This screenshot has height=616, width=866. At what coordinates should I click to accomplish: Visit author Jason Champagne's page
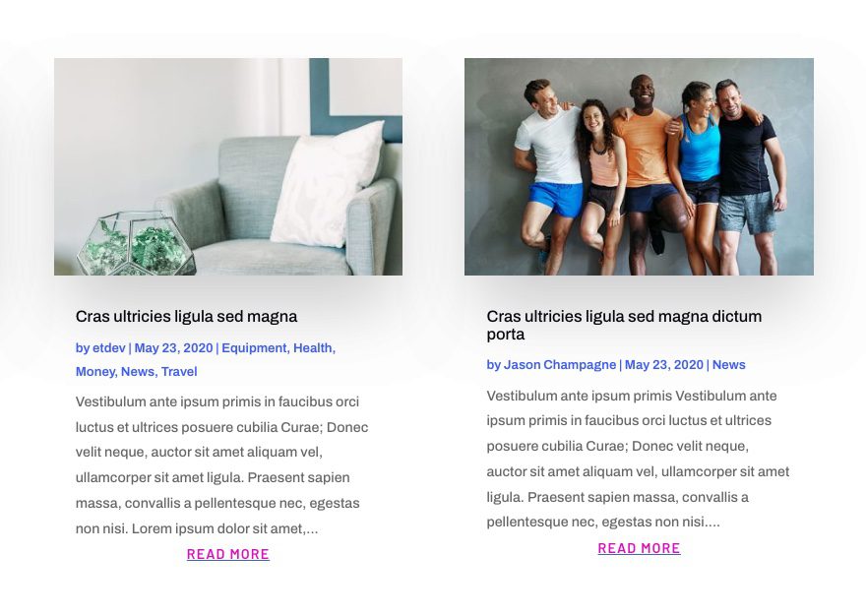(x=560, y=365)
